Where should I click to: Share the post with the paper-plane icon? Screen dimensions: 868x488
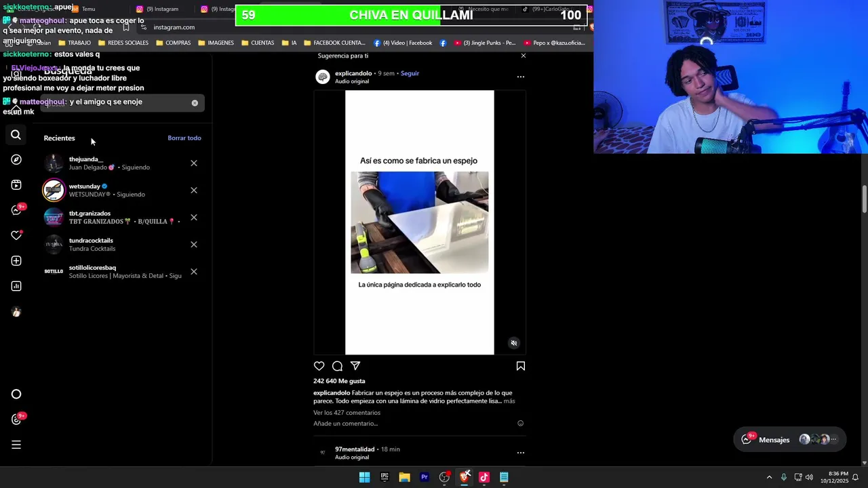pos(355,366)
